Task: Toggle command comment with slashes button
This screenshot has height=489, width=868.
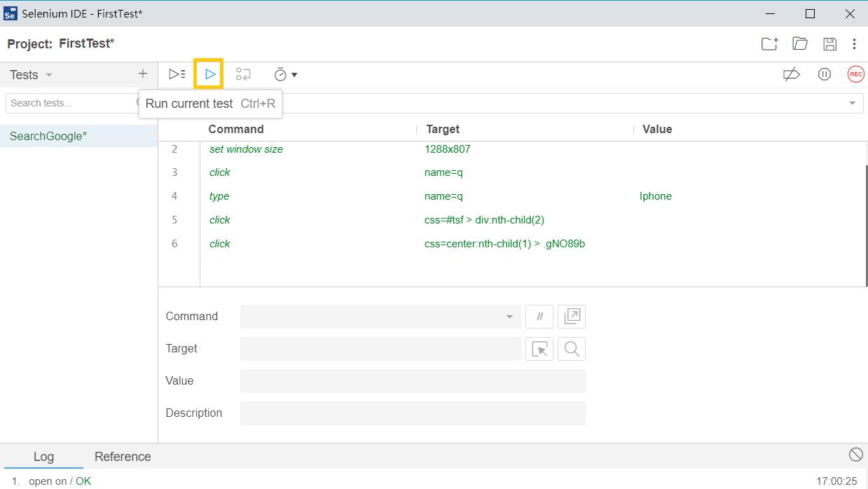Action: tap(539, 317)
